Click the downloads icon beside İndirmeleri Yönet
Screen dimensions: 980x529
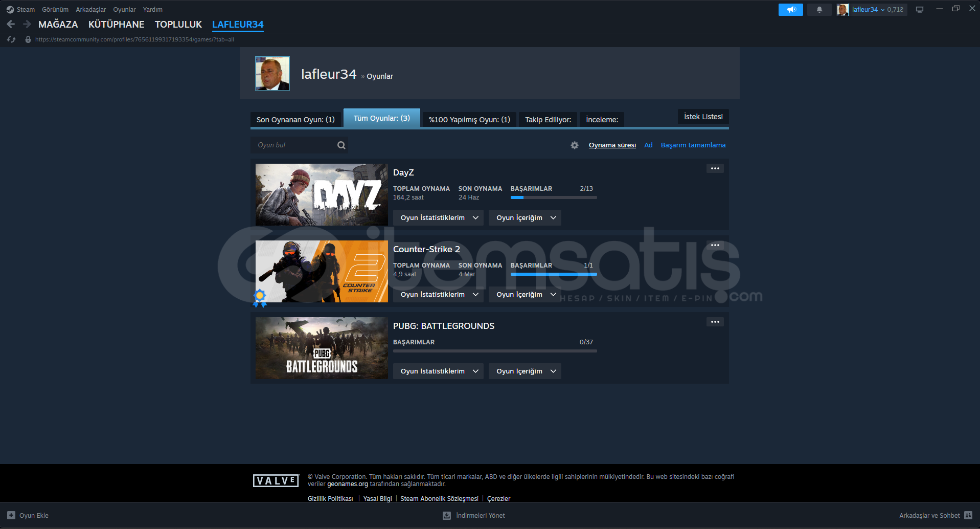447,515
